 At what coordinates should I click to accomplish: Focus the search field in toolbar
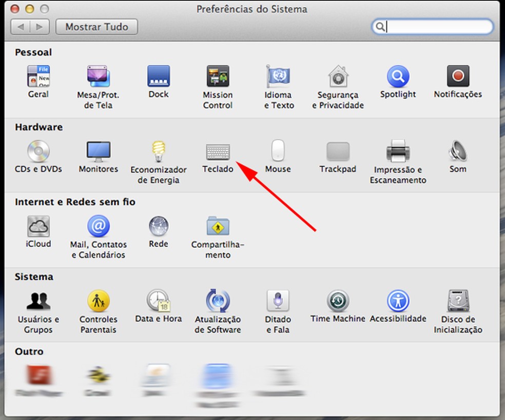point(432,27)
